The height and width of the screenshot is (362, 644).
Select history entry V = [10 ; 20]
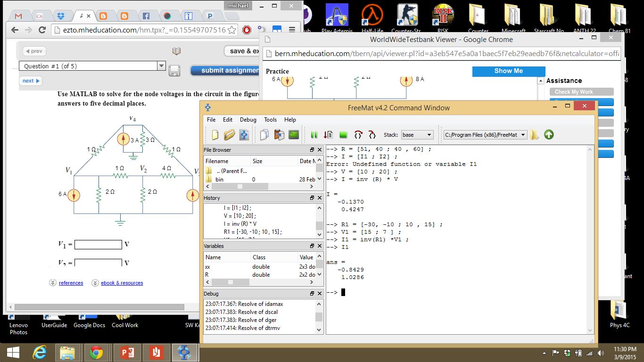tap(240, 215)
